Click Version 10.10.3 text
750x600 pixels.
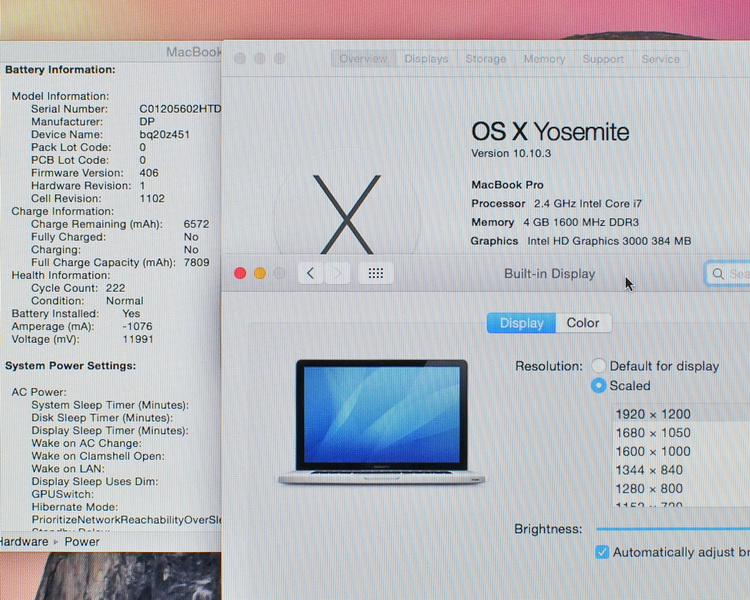(511, 153)
